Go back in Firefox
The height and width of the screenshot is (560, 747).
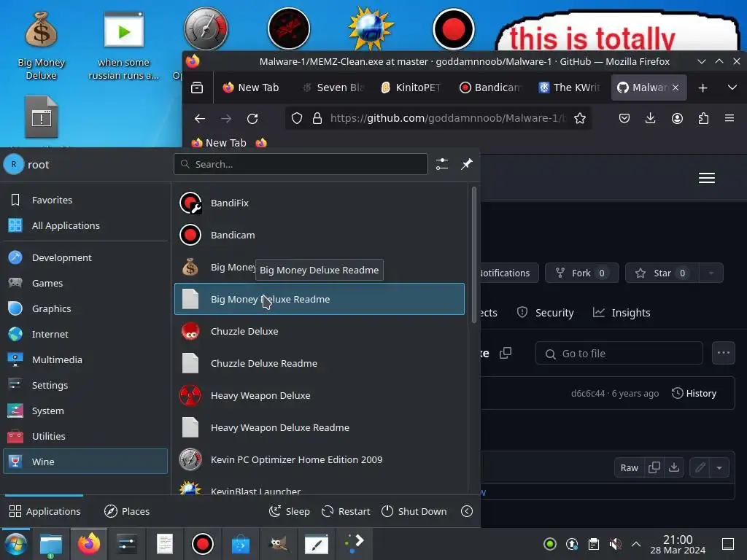pos(200,118)
